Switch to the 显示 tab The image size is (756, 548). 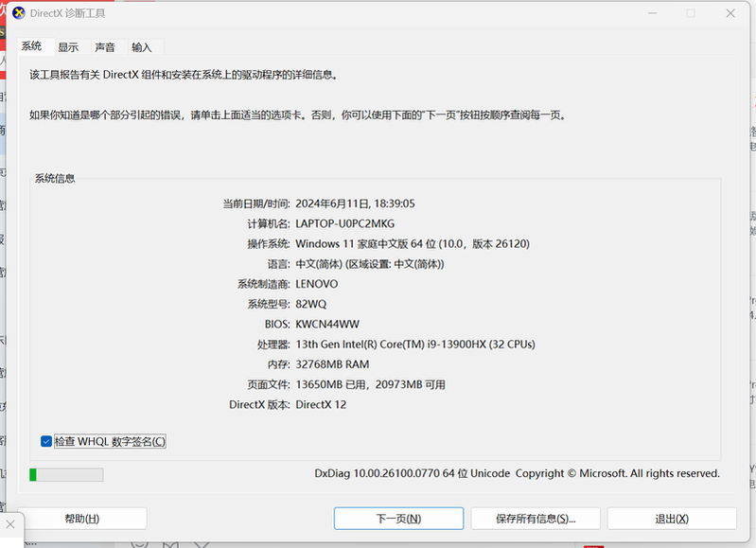tap(68, 47)
